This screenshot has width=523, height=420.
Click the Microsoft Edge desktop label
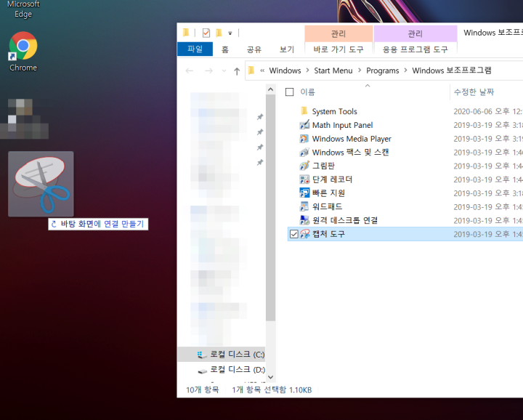23,9
